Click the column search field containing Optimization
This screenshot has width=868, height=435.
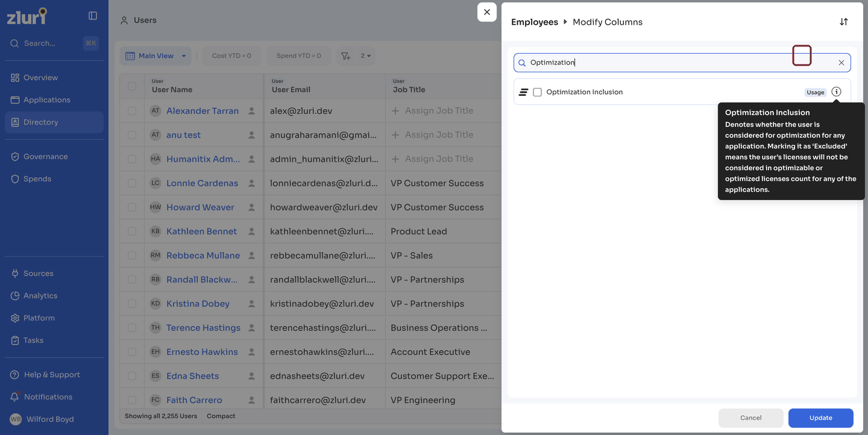[682, 63]
